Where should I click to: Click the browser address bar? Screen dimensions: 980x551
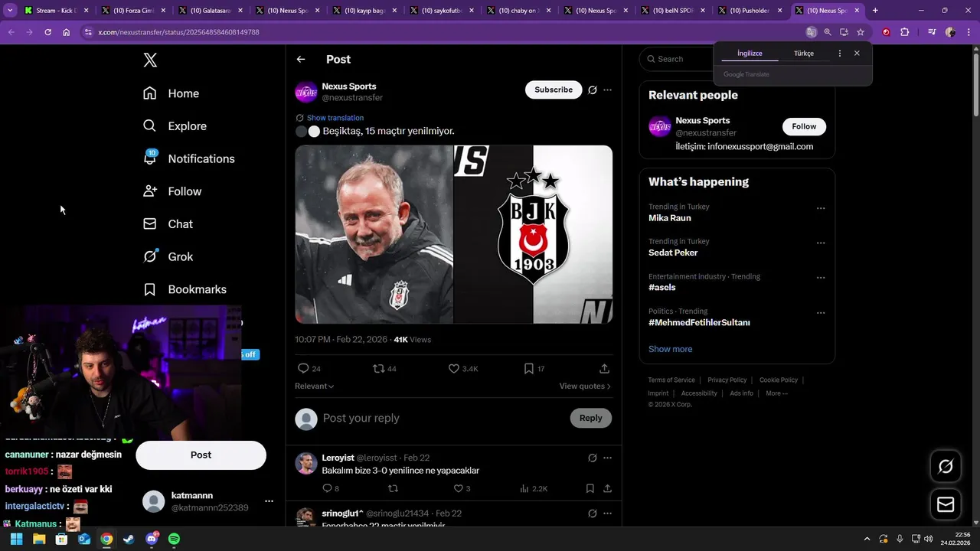pyautogui.click(x=444, y=32)
